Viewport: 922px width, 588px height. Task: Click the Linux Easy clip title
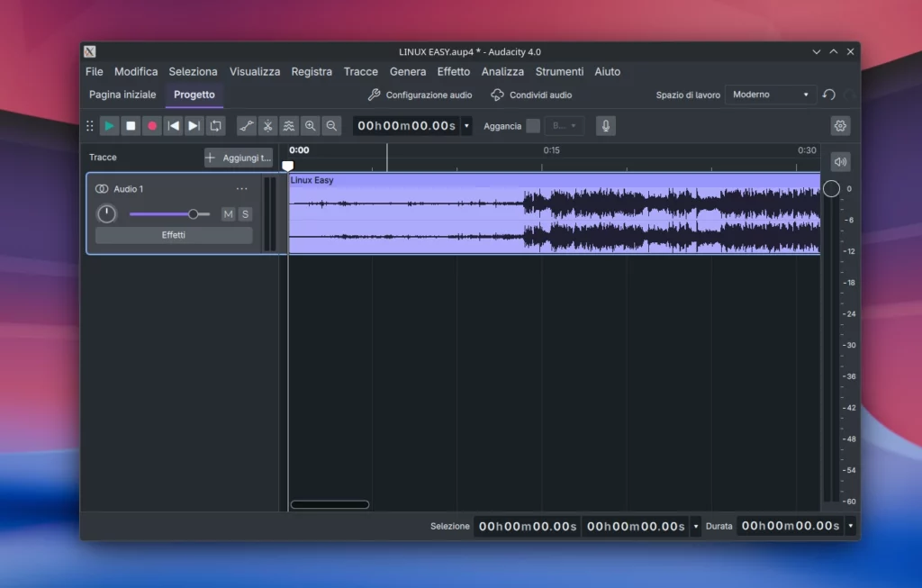pyautogui.click(x=312, y=180)
